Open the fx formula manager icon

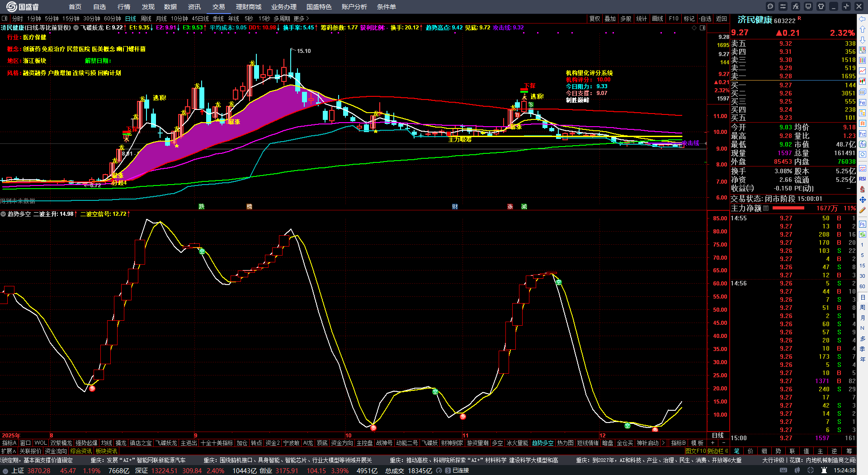[796, 6]
